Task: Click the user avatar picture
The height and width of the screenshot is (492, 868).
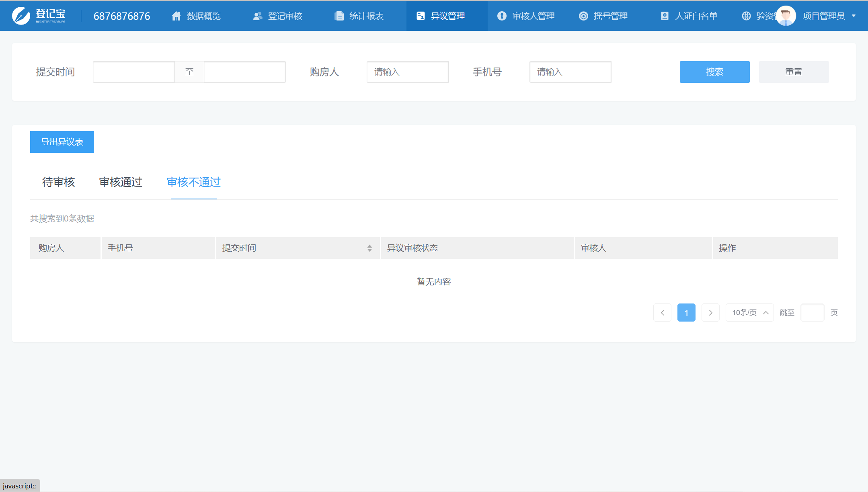Action: click(786, 16)
